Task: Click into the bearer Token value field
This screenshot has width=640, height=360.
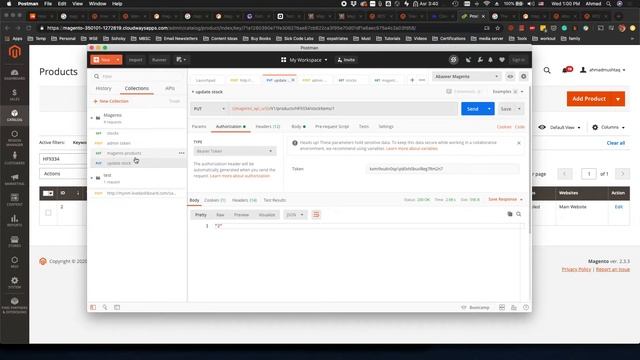Action: pos(442,169)
